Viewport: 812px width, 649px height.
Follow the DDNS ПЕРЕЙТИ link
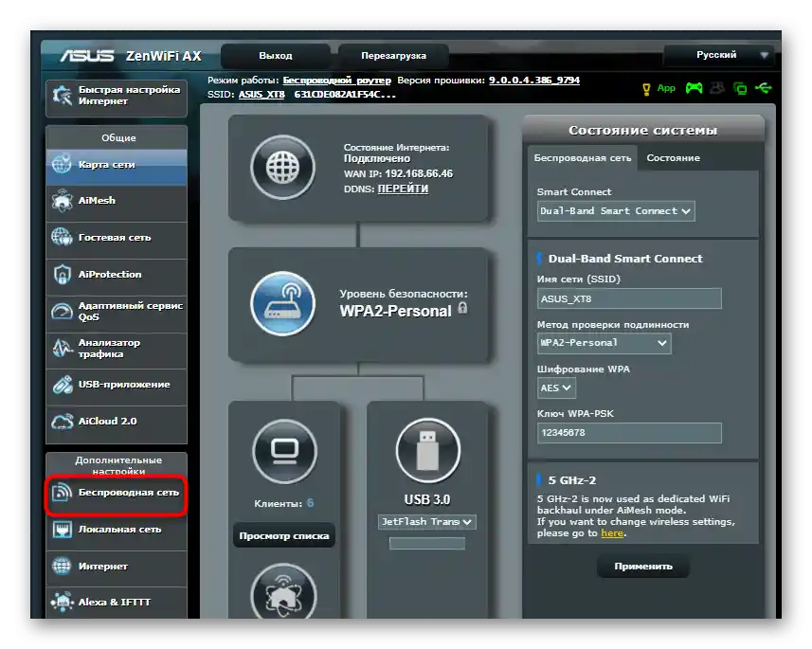(x=403, y=189)
